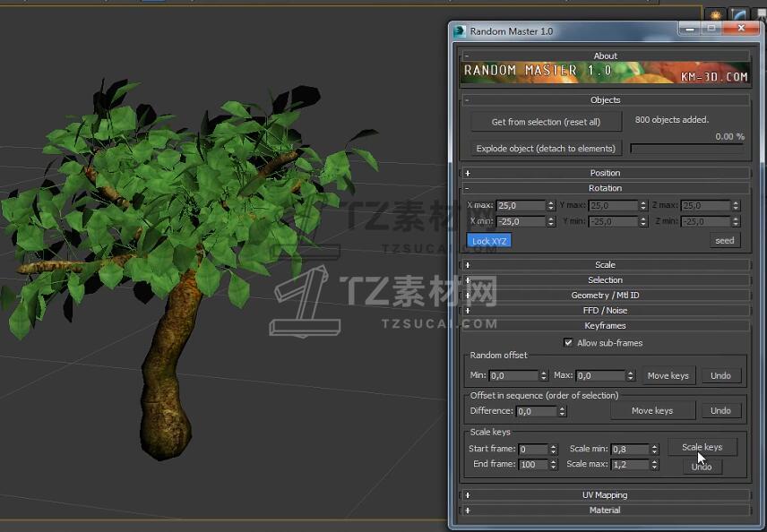Click the blue curve icon above the dialog

click(739, 15)
